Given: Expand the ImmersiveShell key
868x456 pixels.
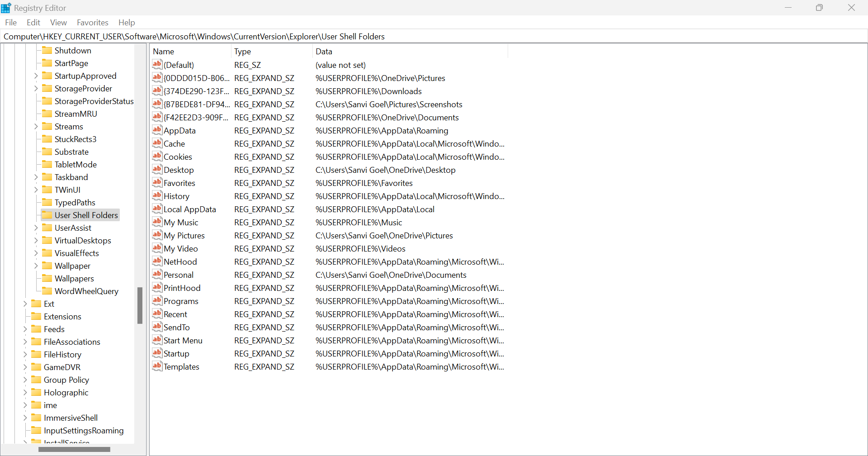Looking at the screenshot, I should coord(25,418).
